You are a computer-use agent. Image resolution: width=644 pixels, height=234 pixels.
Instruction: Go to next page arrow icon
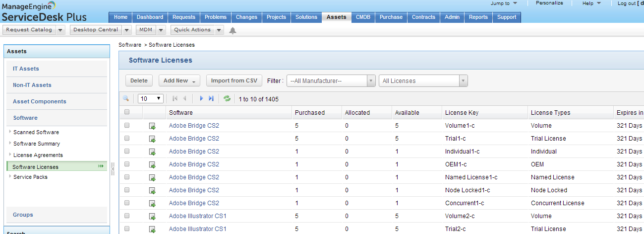click(201, 98)
